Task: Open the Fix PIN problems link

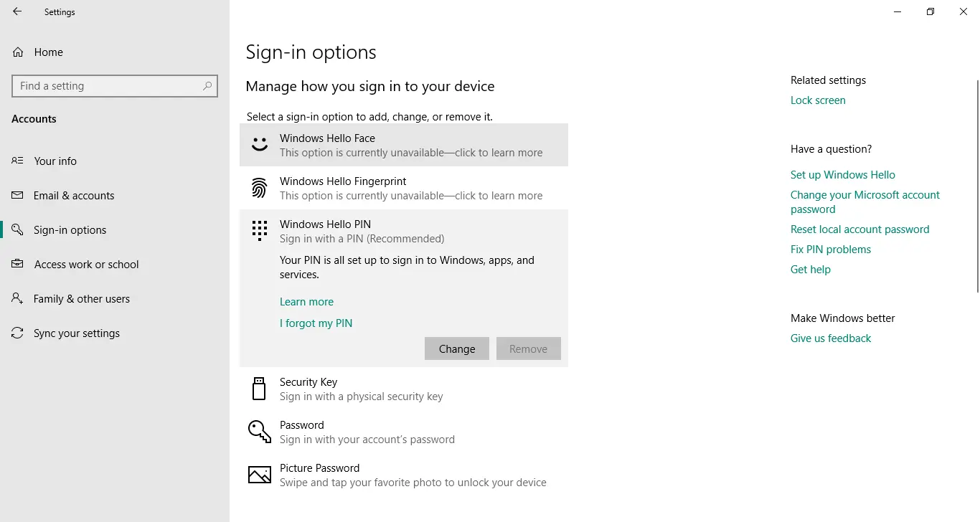Action: click(x=830, y=249)
